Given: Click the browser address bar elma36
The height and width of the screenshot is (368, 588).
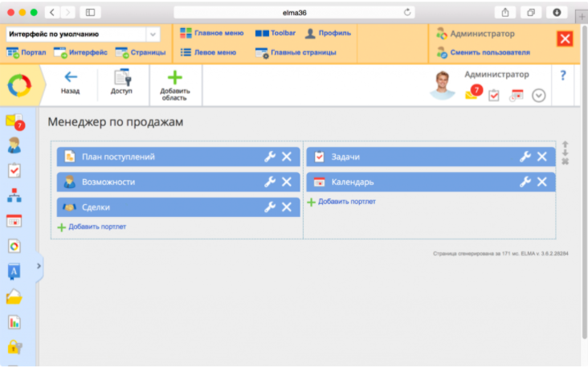Looking at the screenshot, I should [x=294, y=12].
